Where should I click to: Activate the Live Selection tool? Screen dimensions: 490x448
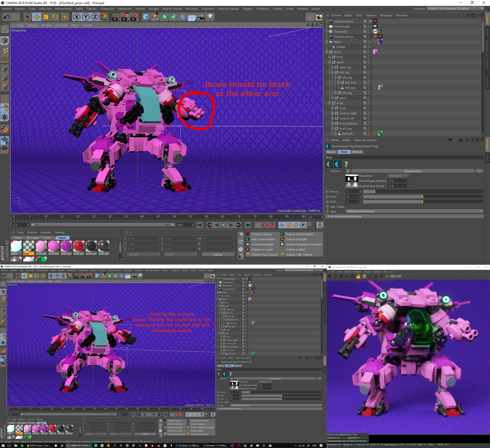point(27,17)
